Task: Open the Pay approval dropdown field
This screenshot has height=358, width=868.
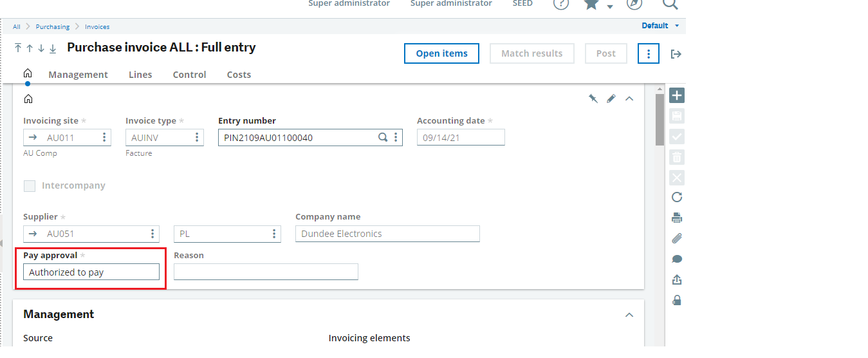Action: pyautogui.click(x=91, y=272)
